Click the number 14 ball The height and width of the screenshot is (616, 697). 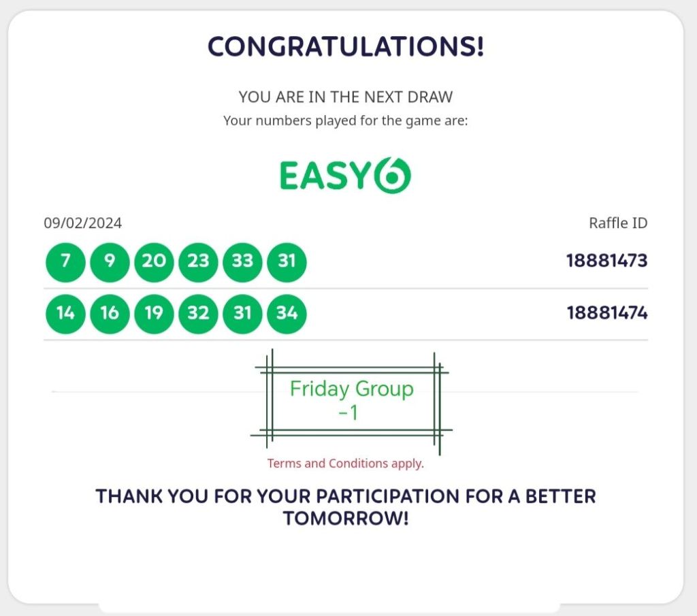coord(65,313)
